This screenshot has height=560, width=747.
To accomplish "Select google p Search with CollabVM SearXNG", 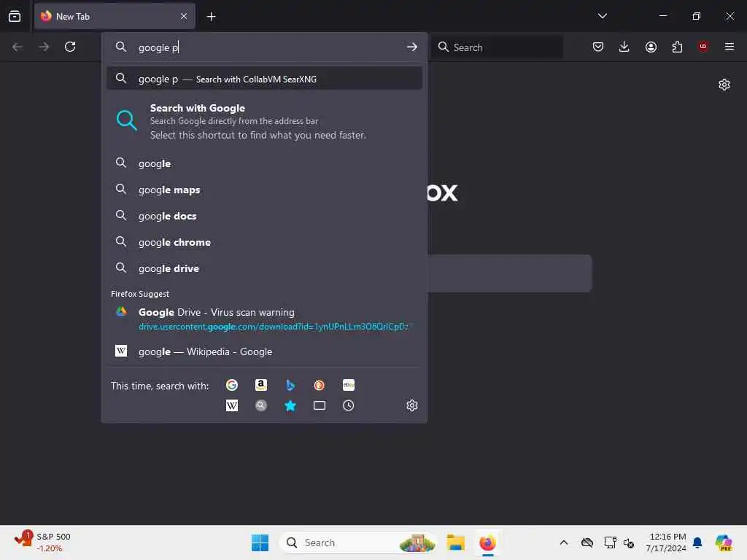I will pos(264,79).
